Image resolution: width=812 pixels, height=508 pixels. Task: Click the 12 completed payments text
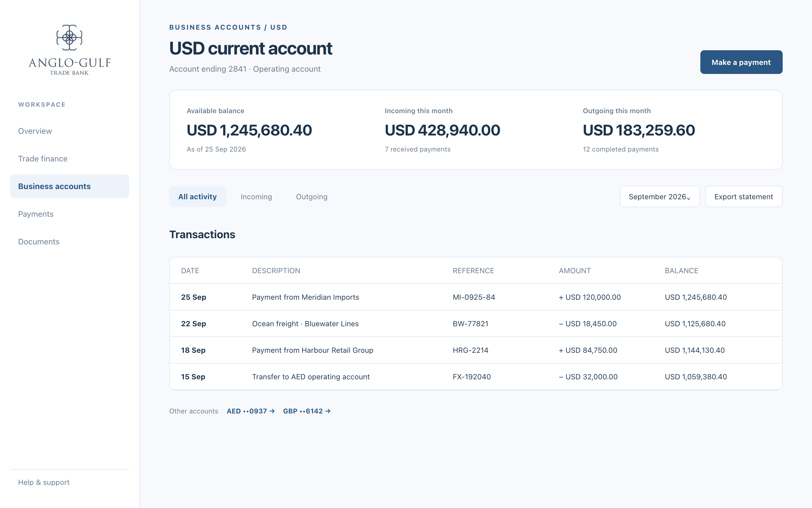(x=620, y=149)
